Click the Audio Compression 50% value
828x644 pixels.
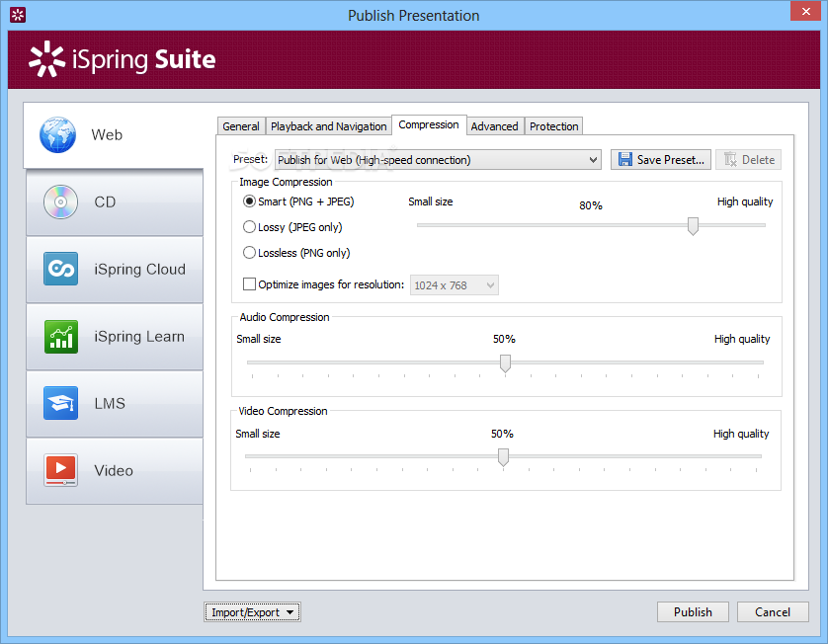(x=504, y=339)
